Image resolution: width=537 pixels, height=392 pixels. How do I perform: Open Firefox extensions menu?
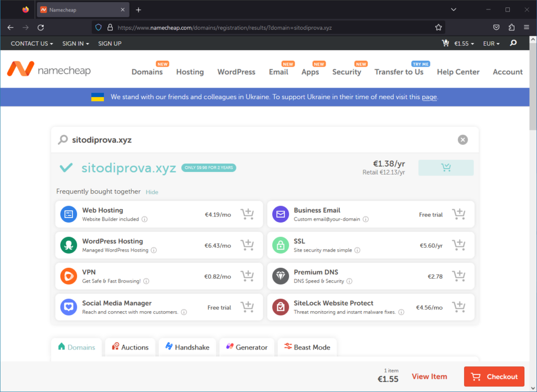[x=511, y=27]
